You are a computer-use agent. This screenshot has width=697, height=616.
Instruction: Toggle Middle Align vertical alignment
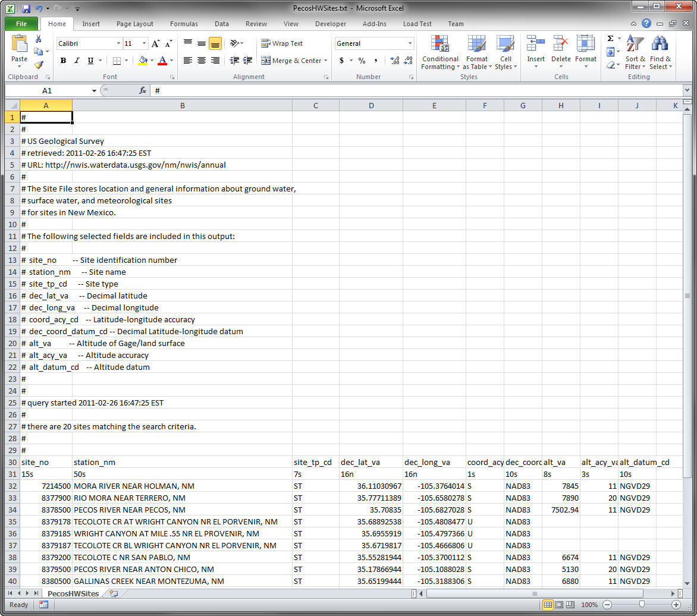(202, 43)
